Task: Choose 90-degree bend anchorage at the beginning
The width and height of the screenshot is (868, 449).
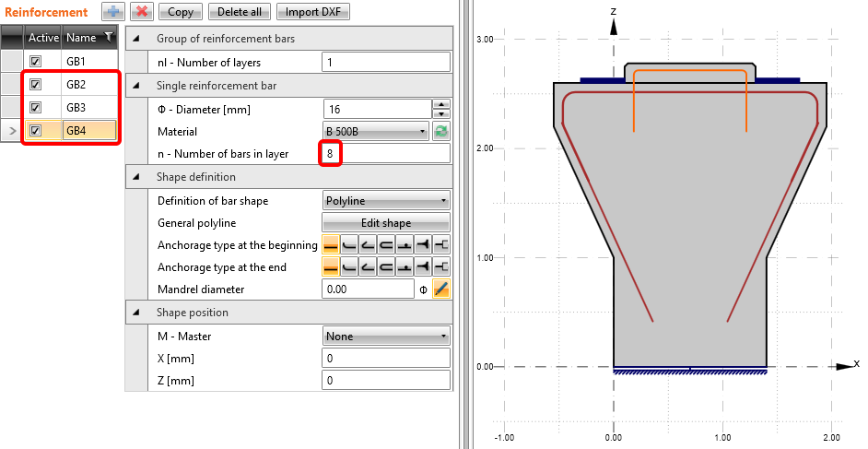Action: (x=349, y=244)
